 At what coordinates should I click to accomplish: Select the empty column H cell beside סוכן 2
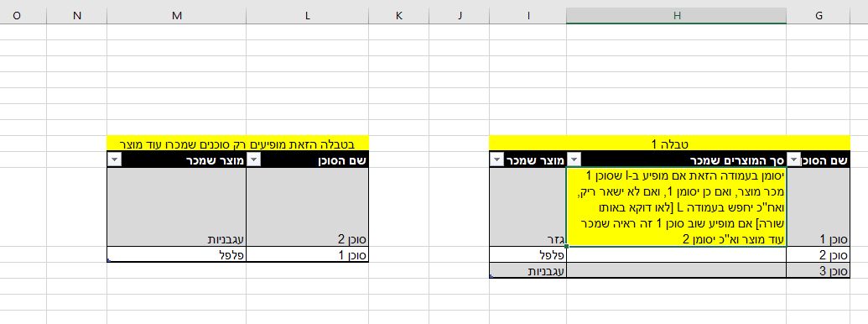click(x=676, y=255)
